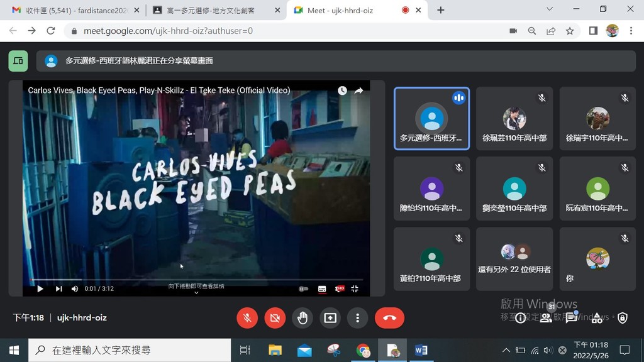Click the zoom magnifier icon in address bar

point(532,31)
